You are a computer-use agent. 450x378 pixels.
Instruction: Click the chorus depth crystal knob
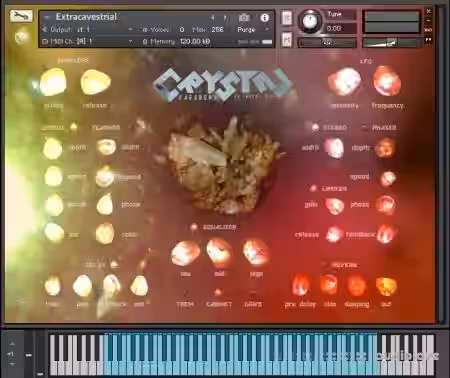tap(53, 148)
